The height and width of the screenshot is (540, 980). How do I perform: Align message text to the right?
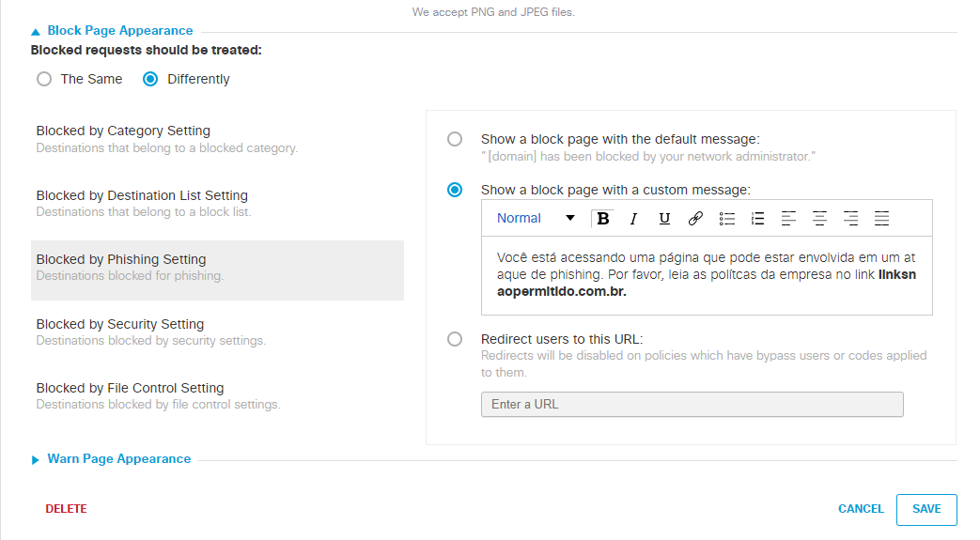coord(850,219)
